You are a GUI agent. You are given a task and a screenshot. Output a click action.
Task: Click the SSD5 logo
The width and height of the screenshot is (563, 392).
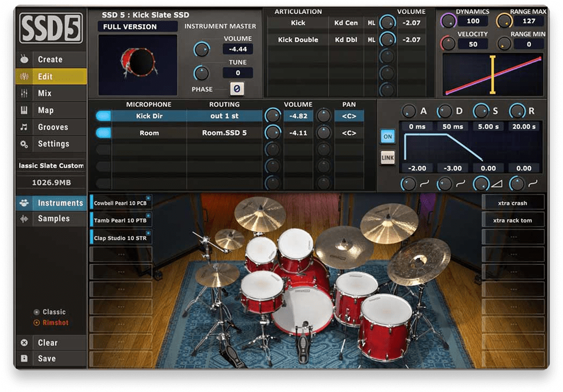tap(52, 28)
